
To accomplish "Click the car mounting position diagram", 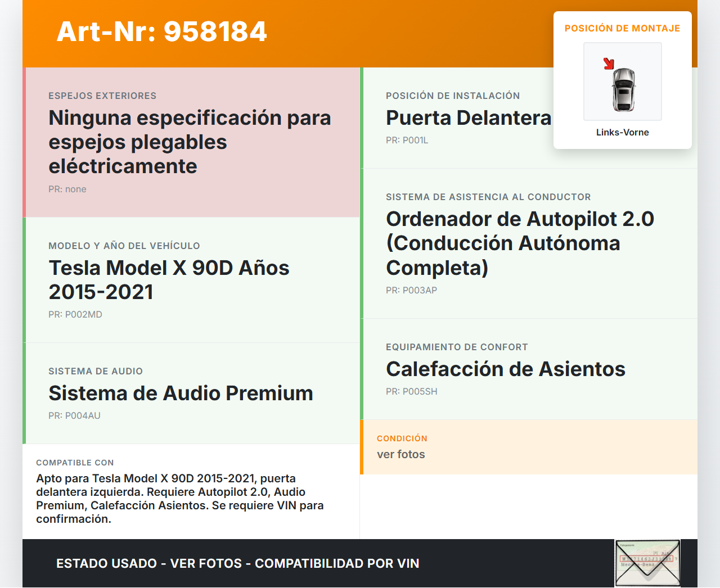I will (x=623, y=82).
